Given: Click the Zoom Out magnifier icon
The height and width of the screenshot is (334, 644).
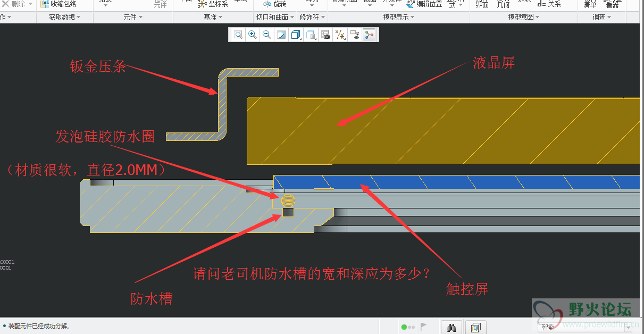Looking at the screenshot, I should [267, 35].
